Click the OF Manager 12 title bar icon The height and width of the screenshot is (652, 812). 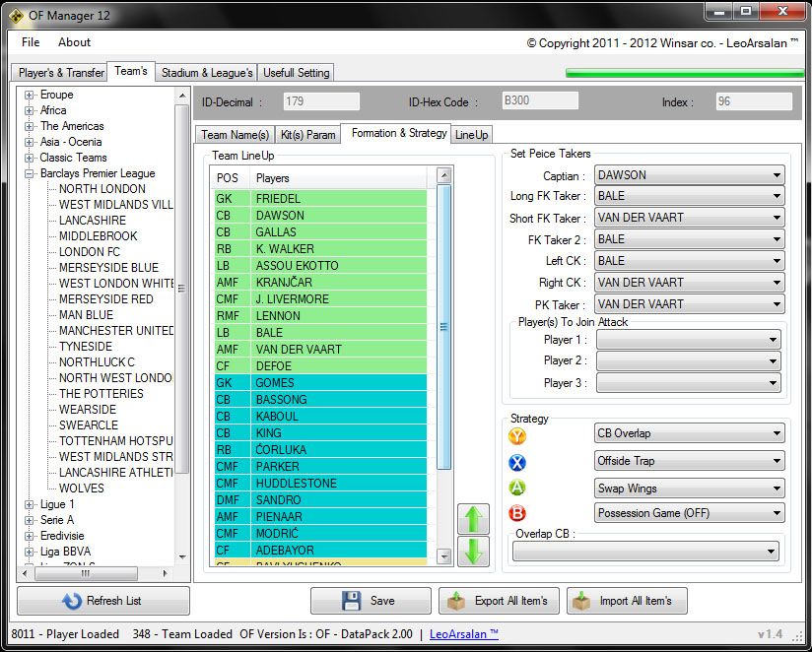coord(17,13)
